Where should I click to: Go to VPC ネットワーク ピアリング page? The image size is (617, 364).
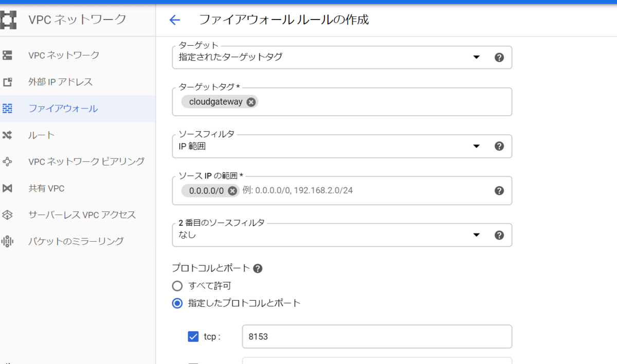pos(86,161)
